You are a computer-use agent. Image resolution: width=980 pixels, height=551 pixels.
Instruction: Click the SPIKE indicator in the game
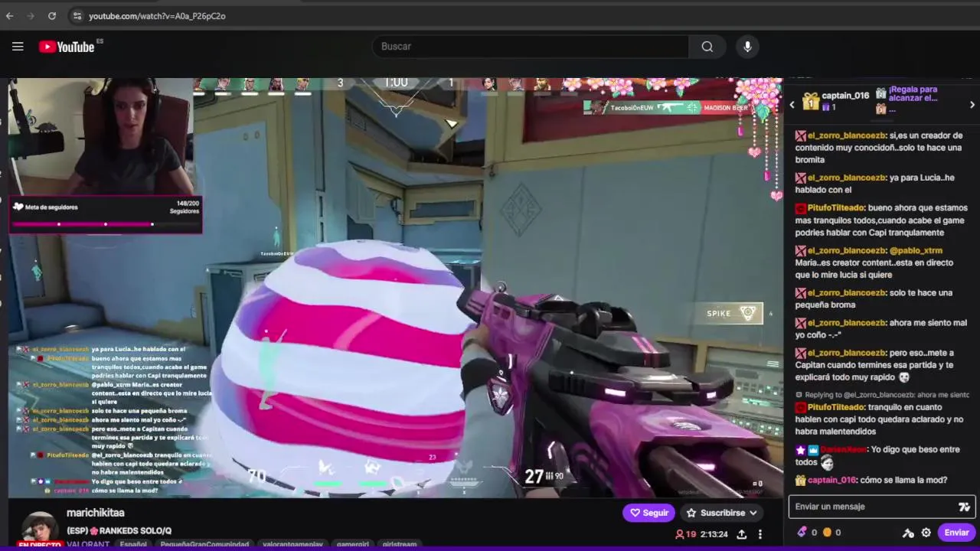pyautogui.click(x=734, y=313)
